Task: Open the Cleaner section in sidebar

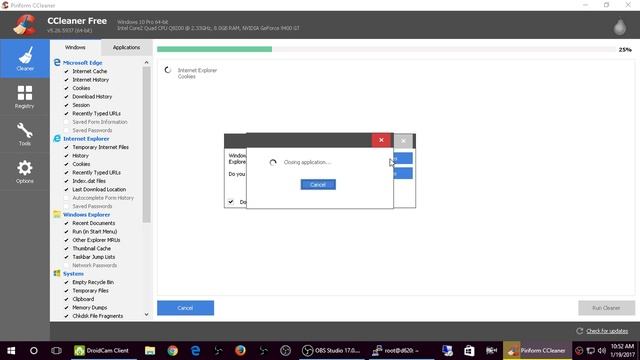Action: click(x=25, y=58)
